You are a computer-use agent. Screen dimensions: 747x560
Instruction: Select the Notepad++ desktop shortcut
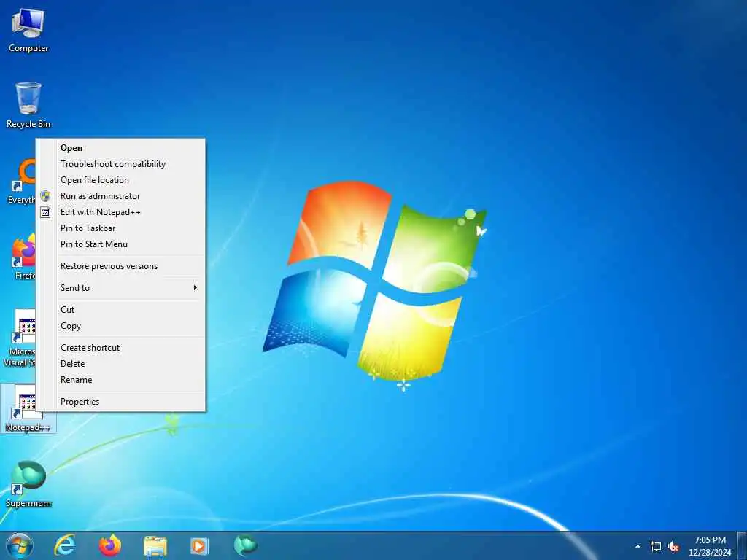27,408
